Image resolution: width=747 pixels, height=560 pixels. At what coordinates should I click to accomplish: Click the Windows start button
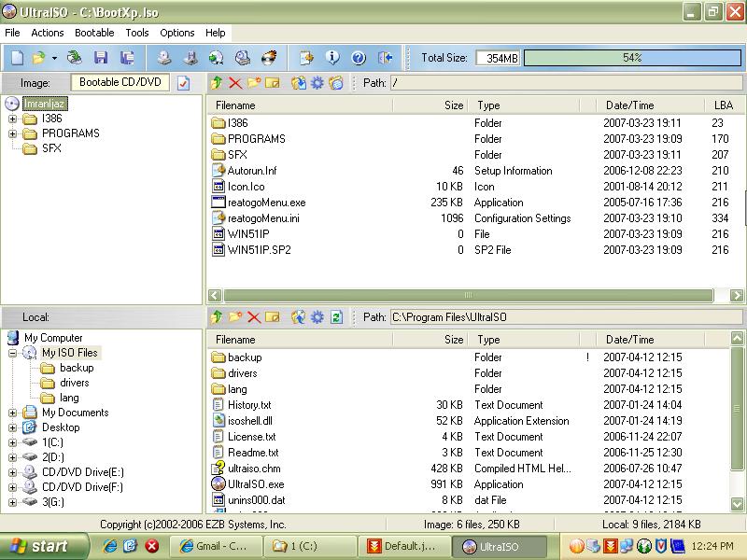click(44, 546)
